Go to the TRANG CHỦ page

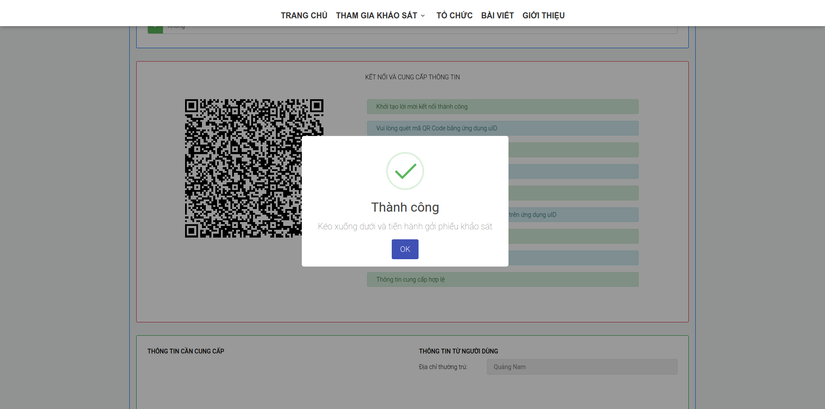[304, 15]
